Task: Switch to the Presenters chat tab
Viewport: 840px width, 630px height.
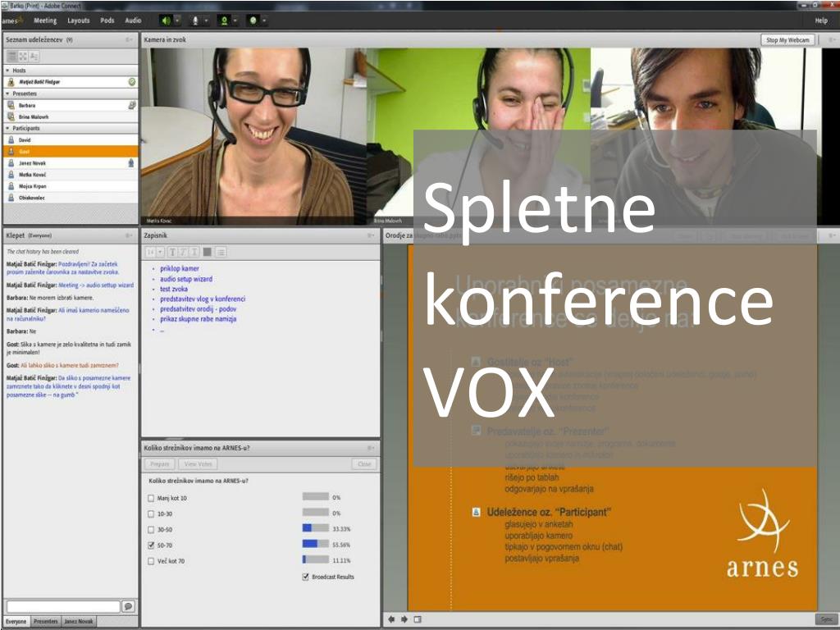Action: pyautogui.click(x=46, y=622)
